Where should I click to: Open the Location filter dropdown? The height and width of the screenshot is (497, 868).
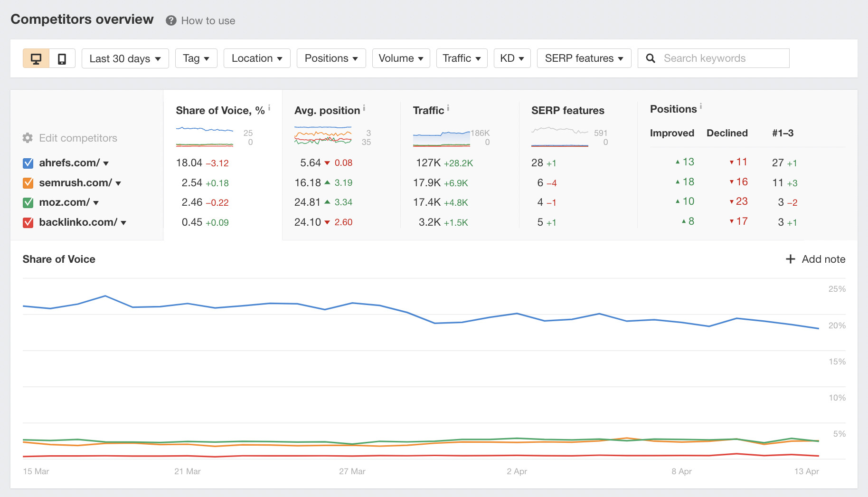256,58
